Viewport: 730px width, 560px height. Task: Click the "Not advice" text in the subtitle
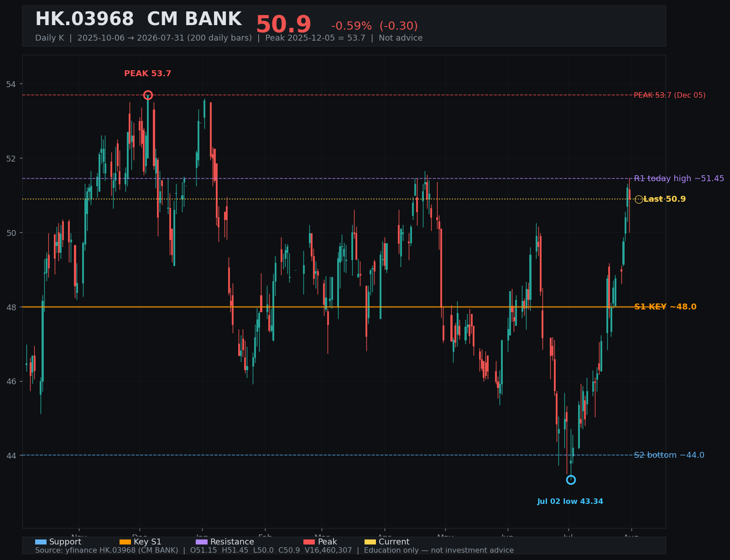pyautogui.click(x=401, y=38)
